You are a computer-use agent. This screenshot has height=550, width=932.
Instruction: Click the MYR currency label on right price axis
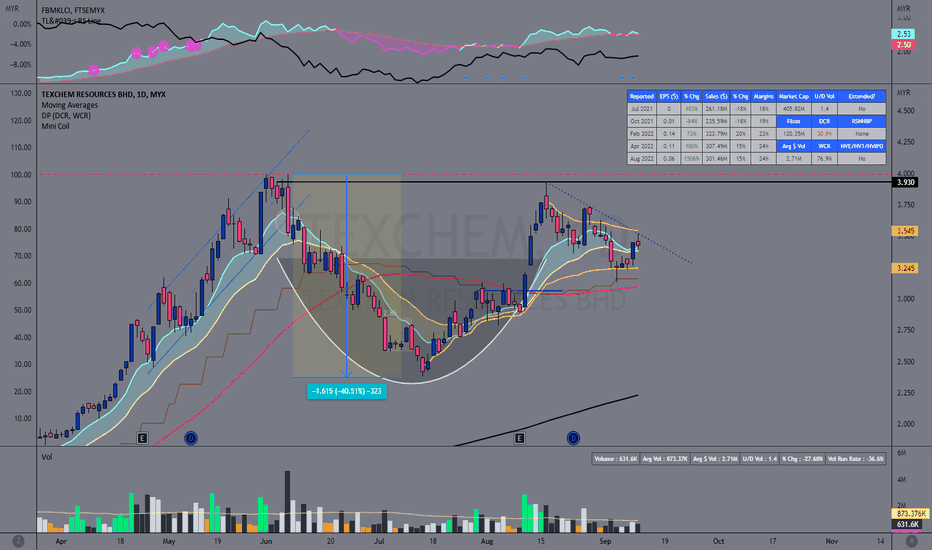tap(903, 93)
